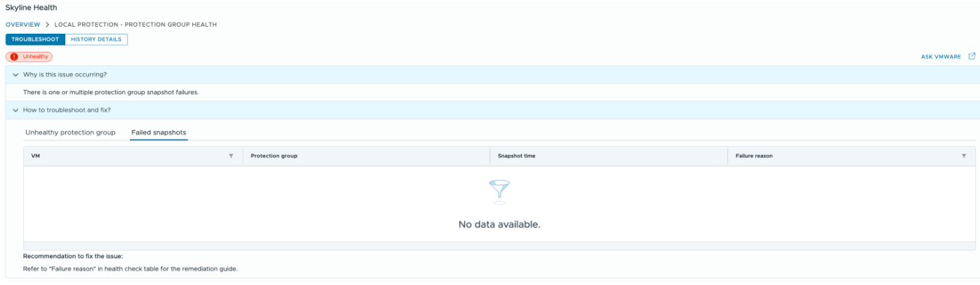Open the Unhealthy protection group tab
This screenshot has height=285, width=980.
click(70, 133)
